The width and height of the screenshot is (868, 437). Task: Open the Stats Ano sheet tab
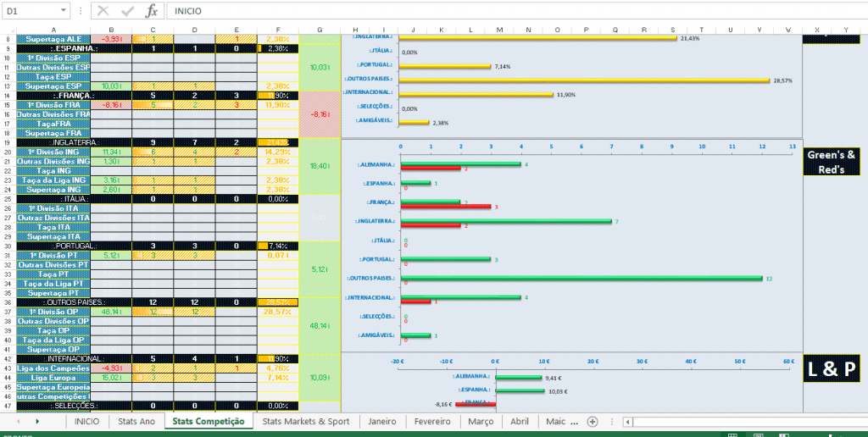click(136, 422)
